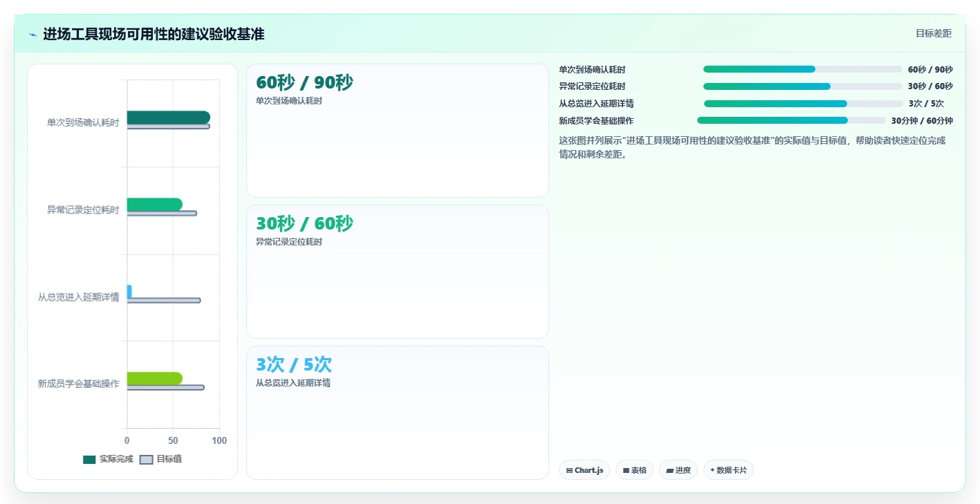Open the 3次 / 5次 data card
Image resolution: width=980 pixels, height=504 pixels.
398,413
